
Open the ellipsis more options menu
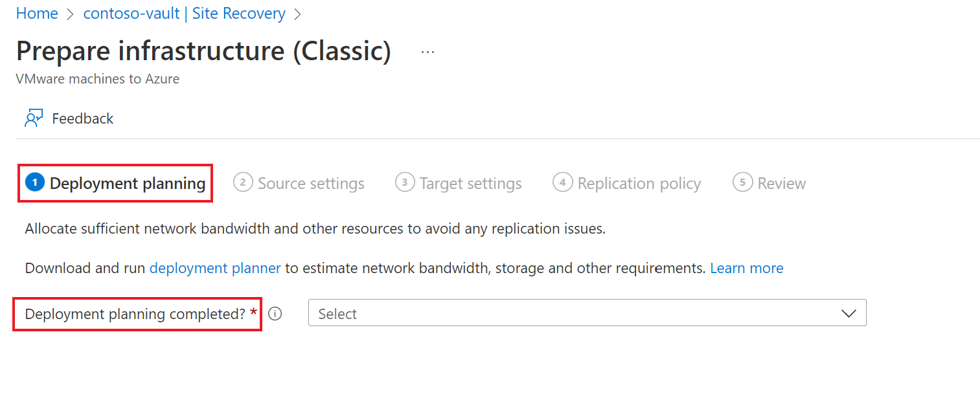(427, 52)
